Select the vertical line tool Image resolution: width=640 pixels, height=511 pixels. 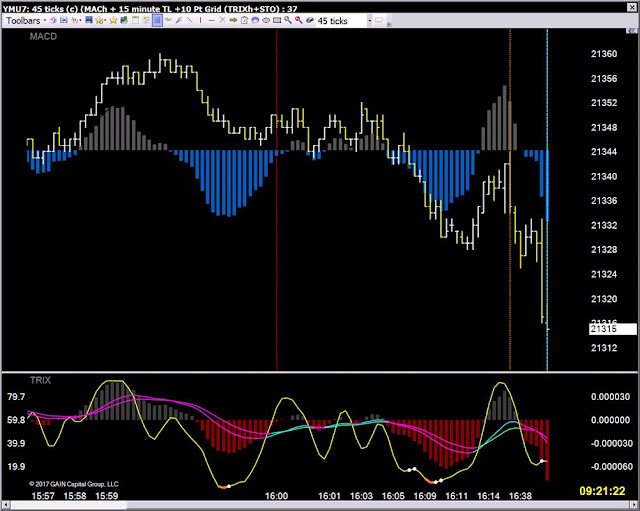coord(200,20)
